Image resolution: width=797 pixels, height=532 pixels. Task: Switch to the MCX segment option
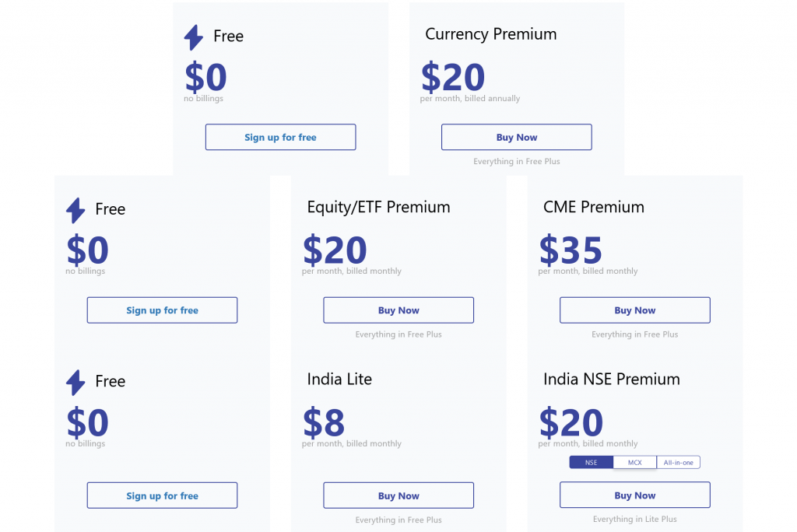pos(635,462)
